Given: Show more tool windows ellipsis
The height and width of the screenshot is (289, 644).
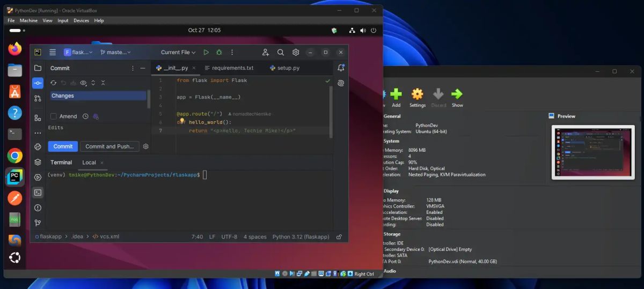Looking at the screenshot, I should pos(38,132).
